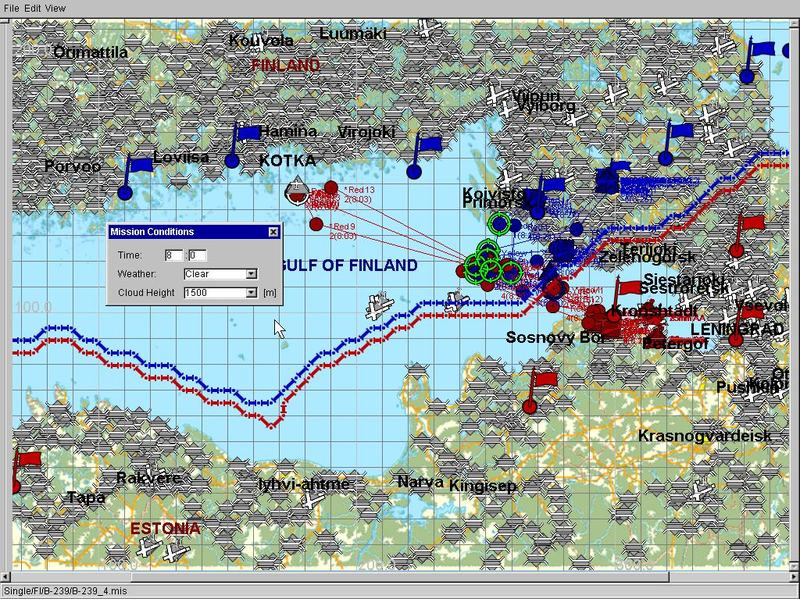
Task: Select the blue flag right of Virojoki
Action: point(422,156)
